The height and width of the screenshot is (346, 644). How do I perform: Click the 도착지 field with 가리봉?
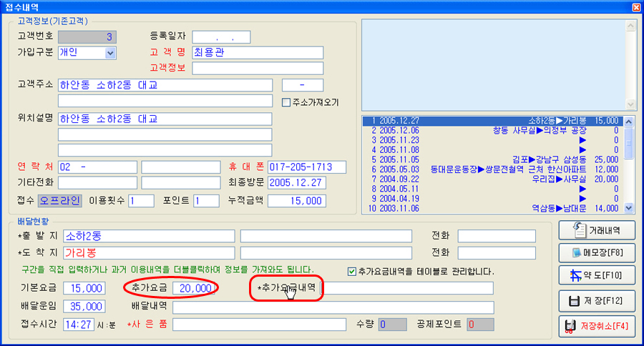[149, 253]
